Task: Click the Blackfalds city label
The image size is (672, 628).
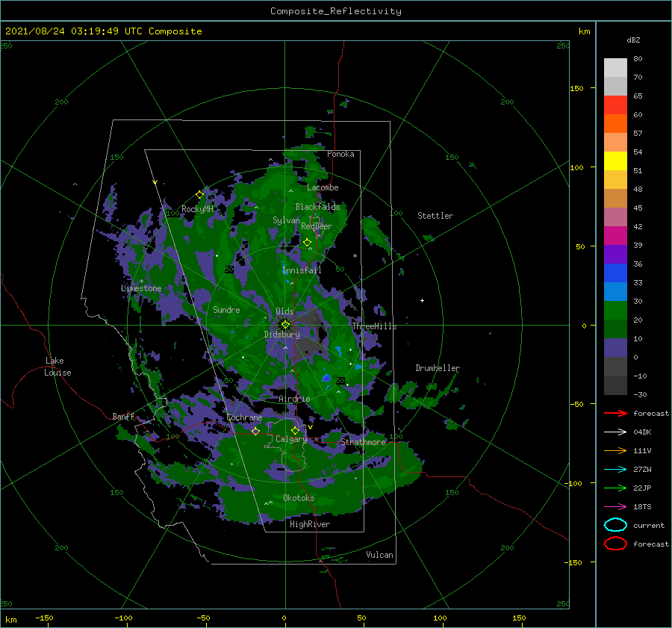Action: 317,207
